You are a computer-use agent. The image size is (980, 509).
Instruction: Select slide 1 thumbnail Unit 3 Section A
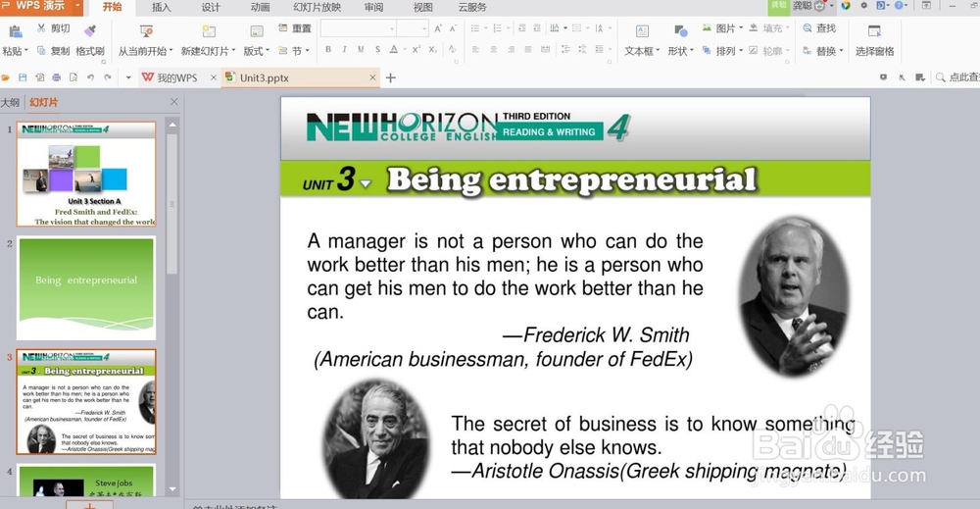tap(86, 174)
